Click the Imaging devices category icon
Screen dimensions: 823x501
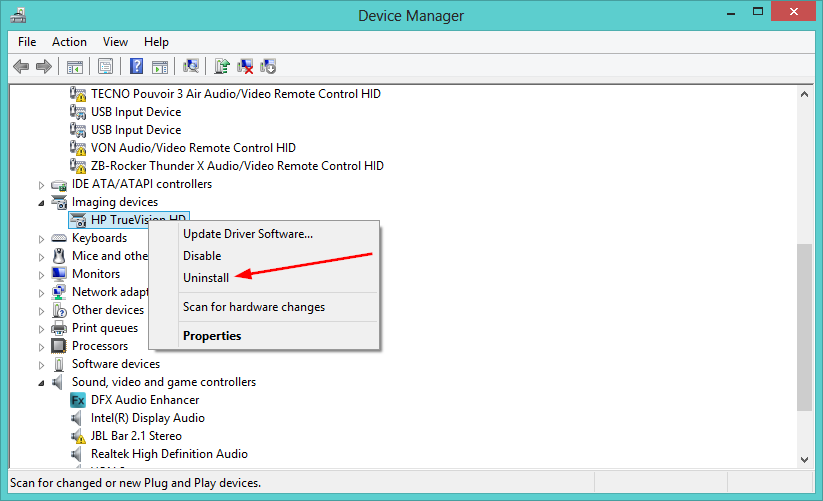point(59,202)
